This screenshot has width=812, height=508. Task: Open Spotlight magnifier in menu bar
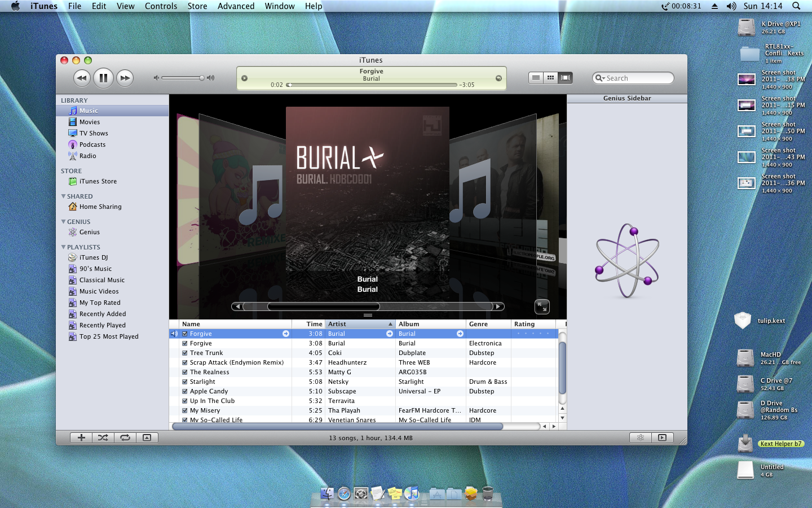(x=796, y=6)
